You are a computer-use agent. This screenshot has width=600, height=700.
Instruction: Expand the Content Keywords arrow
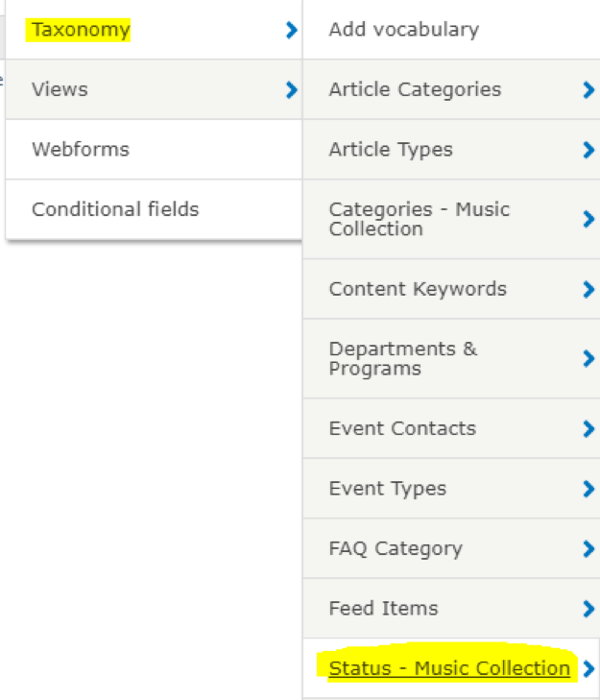point(588,290)
